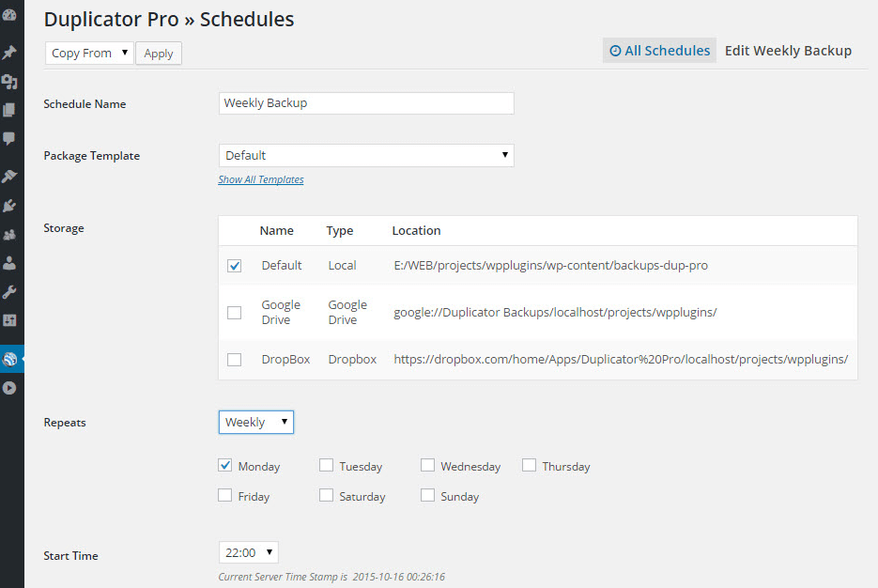Tick the Thursday checkbox
Viewport: 878px width, 588px height.
530,465
